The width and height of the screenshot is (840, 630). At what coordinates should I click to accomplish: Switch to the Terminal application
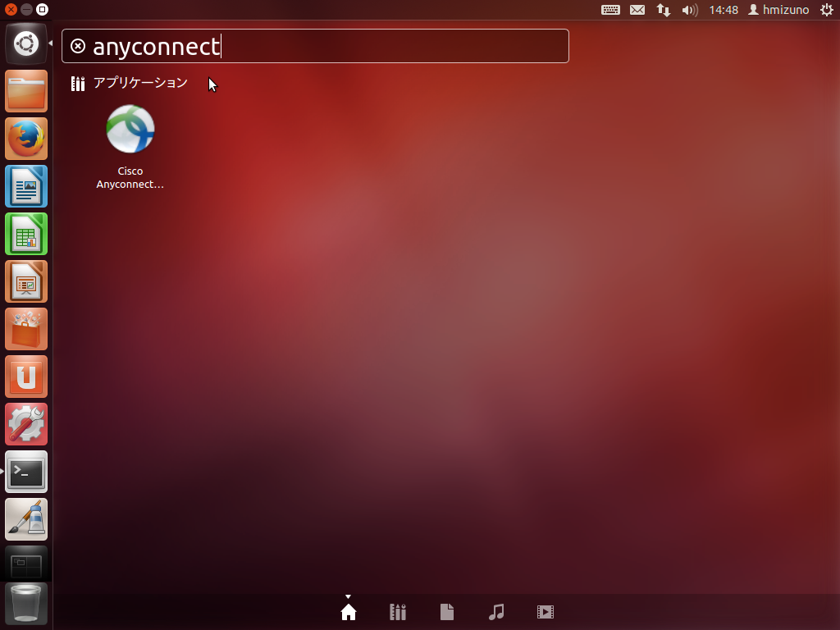tap(26, 472)
